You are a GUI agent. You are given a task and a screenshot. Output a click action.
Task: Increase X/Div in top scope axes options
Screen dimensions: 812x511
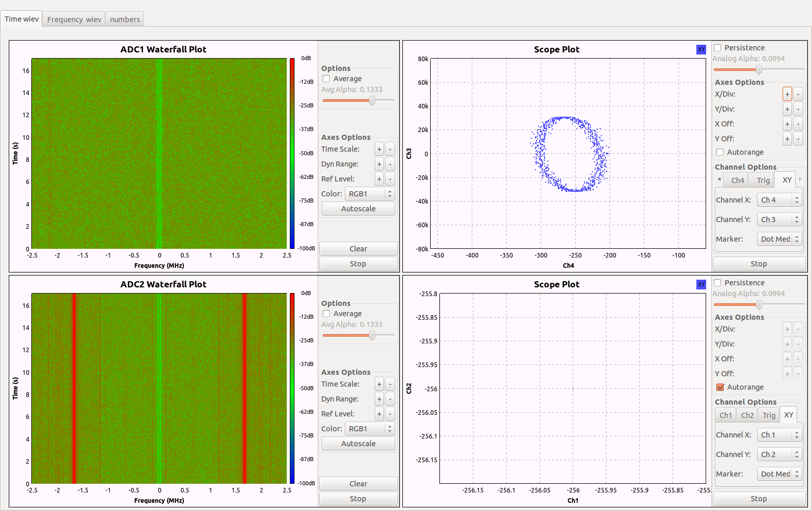click(787, 94)
